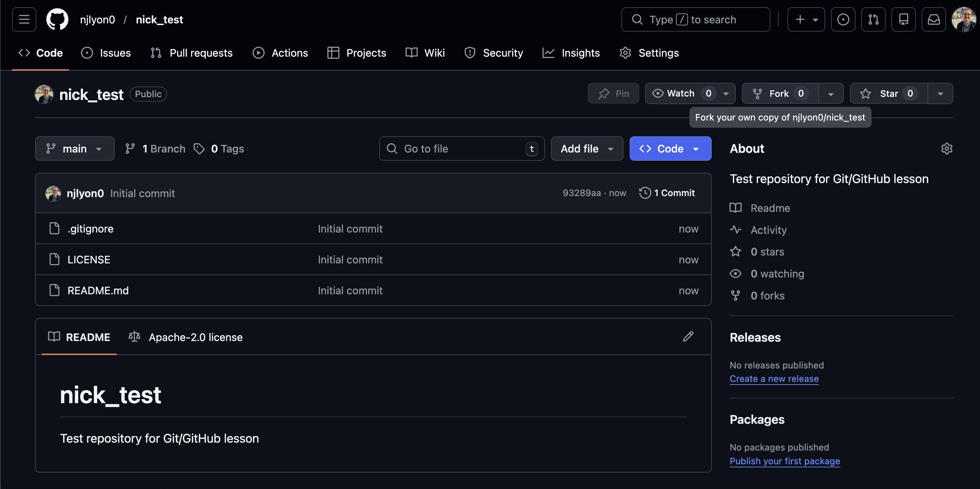980x489 pixels.
Task: Click the Packages heading link
Action: click(757, 419)
